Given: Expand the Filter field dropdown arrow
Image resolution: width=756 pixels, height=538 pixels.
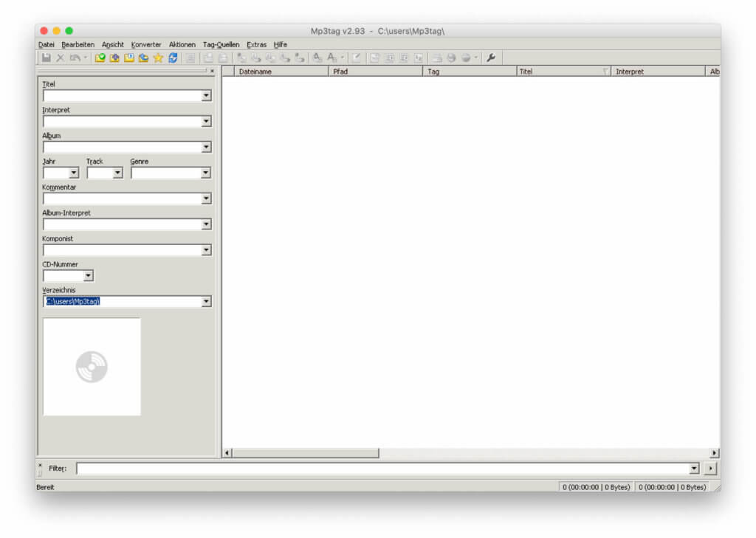Looking at the screenshot, I should [694, 469].
